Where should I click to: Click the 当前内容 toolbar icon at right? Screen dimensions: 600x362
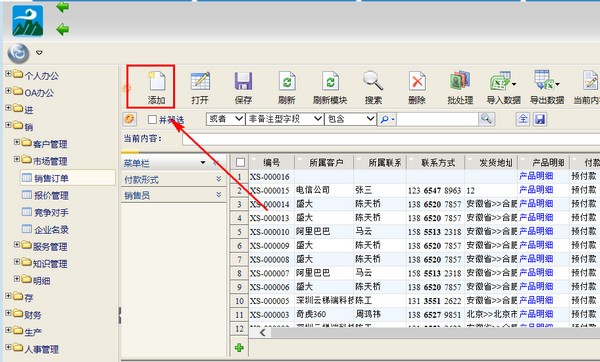[591, 81]
